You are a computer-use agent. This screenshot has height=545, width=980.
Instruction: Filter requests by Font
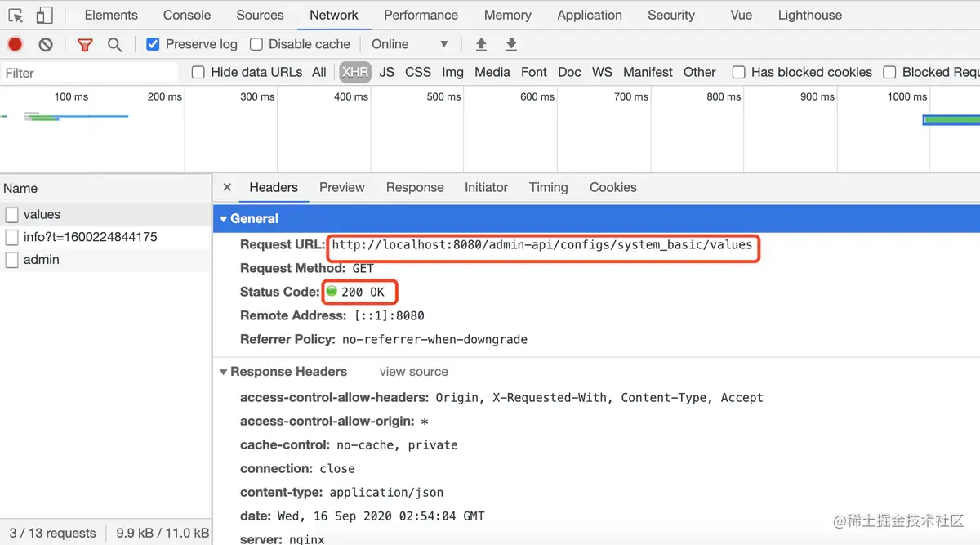[534, 72]
